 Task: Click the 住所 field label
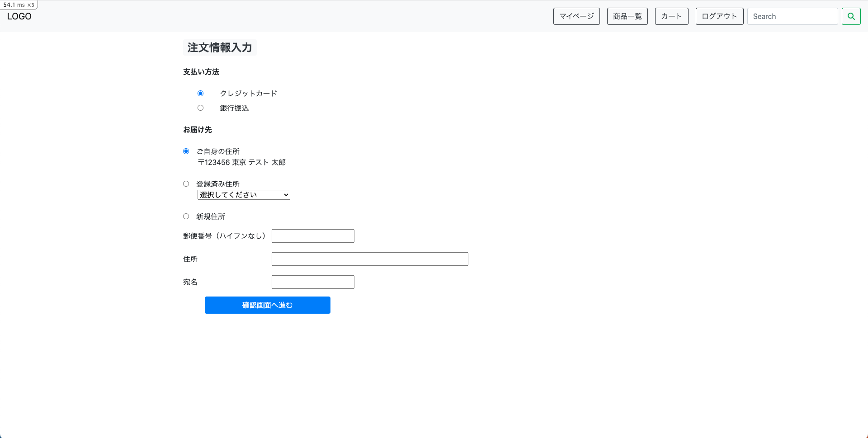190,259
